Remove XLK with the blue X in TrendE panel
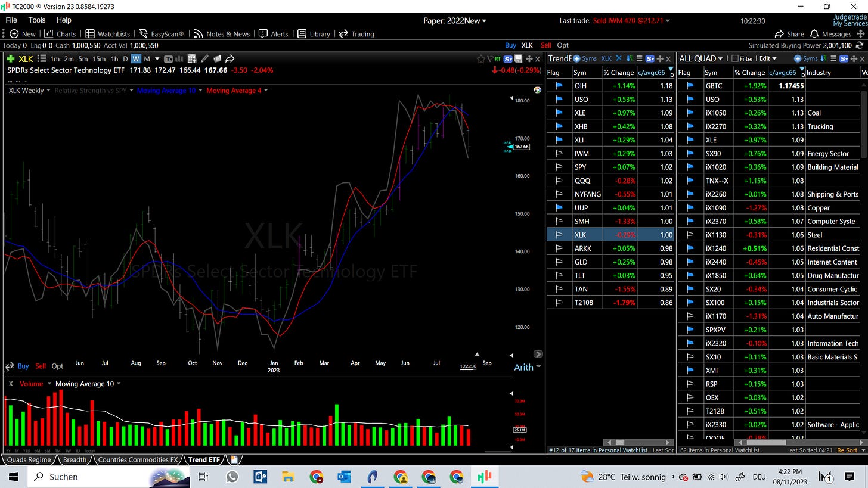The height and width of the screenshot is (488, 868). 618,58
